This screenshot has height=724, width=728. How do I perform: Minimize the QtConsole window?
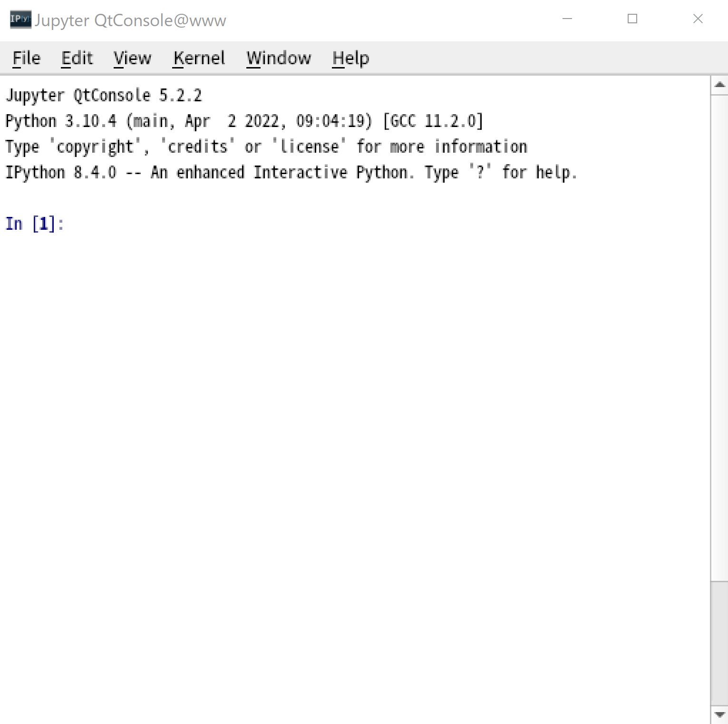(567, 19)
